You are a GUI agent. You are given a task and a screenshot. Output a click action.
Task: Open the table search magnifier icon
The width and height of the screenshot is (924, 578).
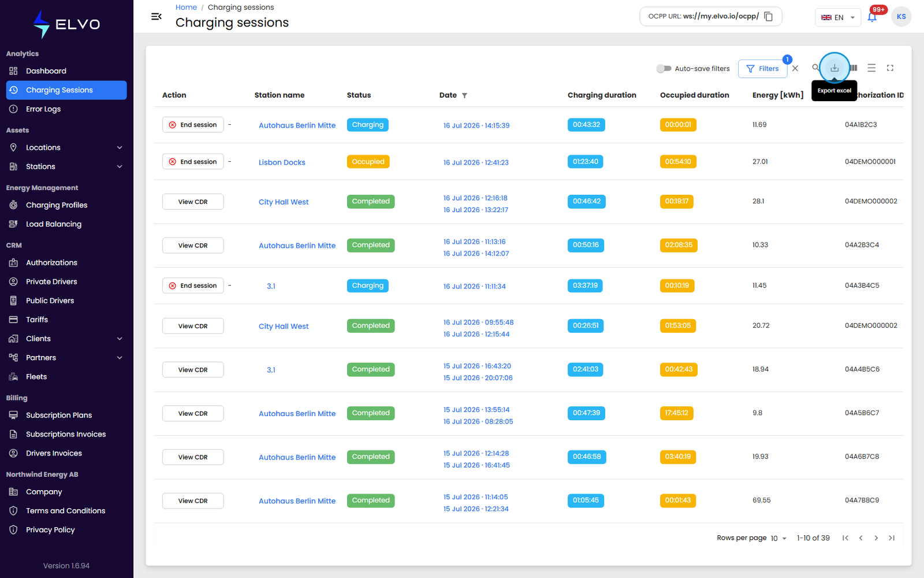815,68
